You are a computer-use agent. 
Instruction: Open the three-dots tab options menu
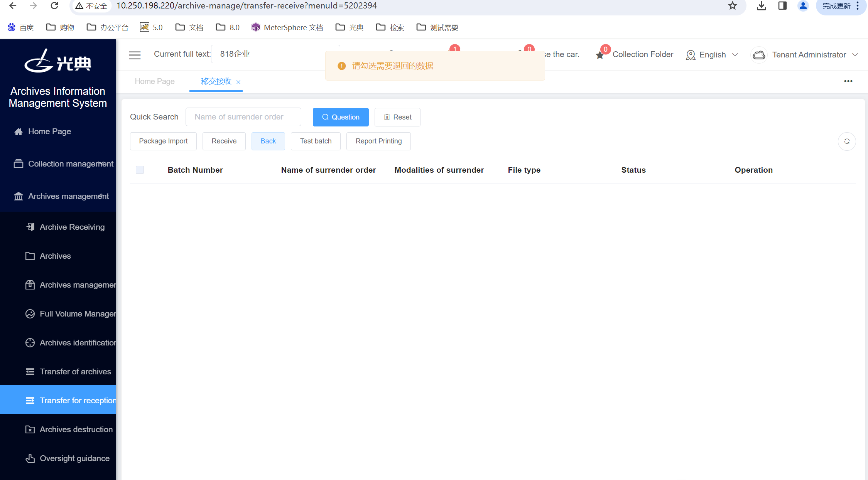(848, 81)
